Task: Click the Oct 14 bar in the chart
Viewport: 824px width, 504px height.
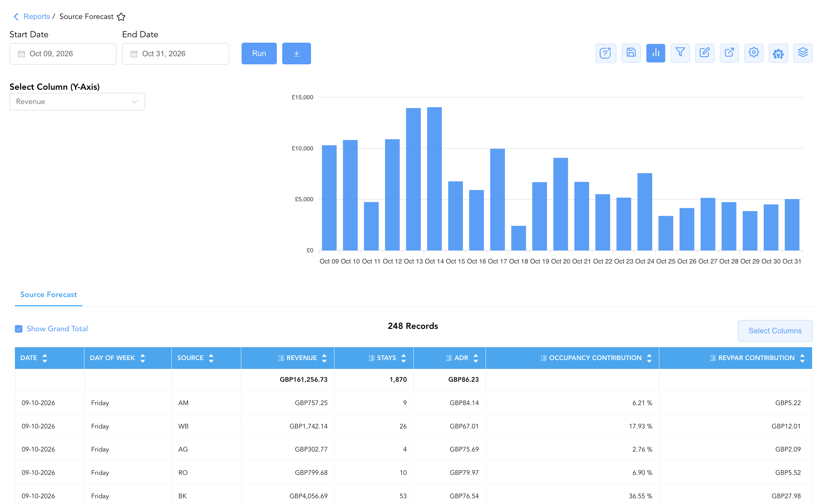Action: [434, 179]
